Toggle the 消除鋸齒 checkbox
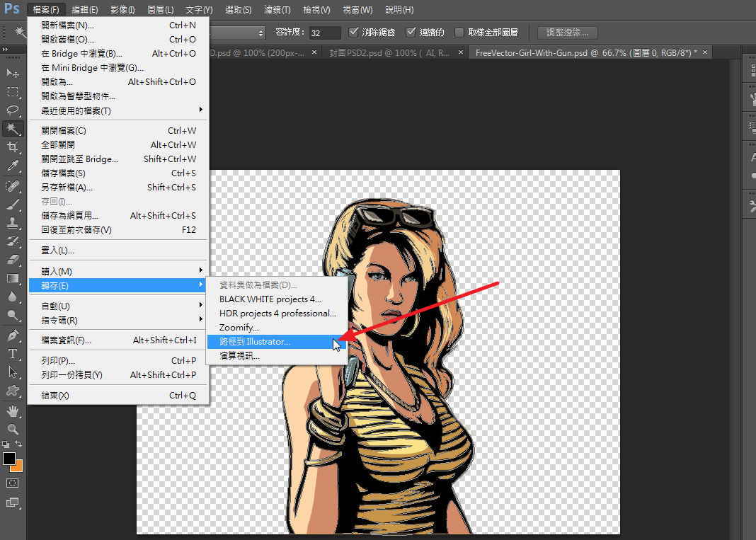Viewport: 756px width, 540px height. pos(353,33)
